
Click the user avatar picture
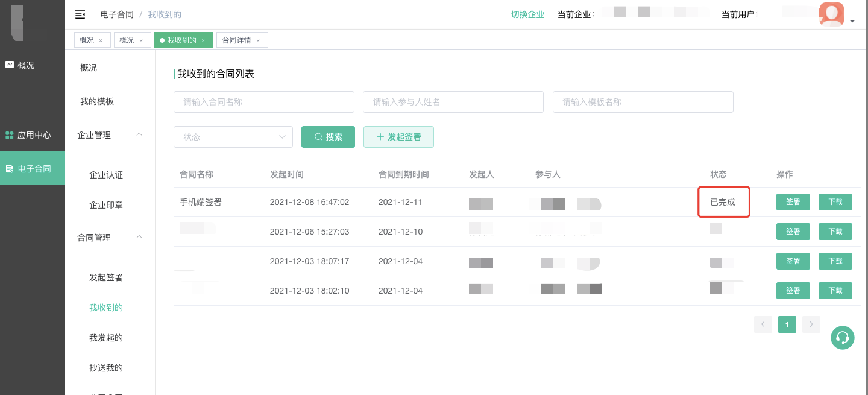[x=831, y=14]
